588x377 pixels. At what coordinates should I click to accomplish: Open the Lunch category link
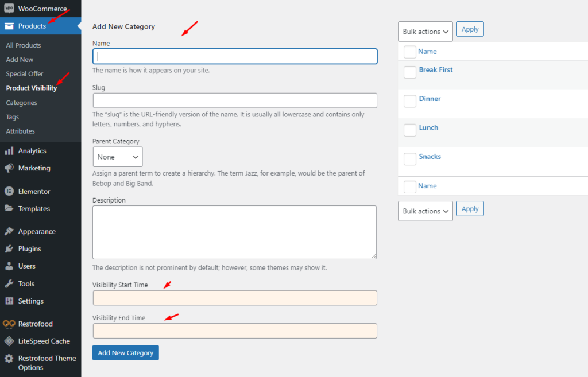click(428, 127)
